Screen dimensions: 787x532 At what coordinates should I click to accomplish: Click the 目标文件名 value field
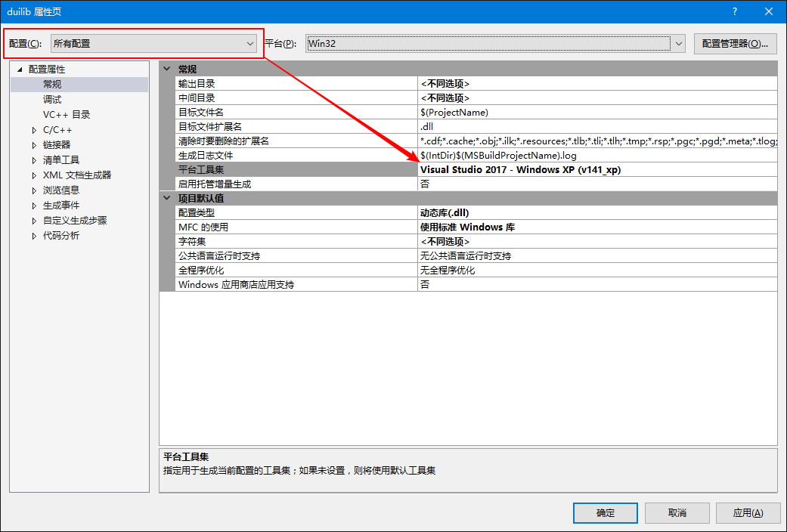tap(598, 113)
